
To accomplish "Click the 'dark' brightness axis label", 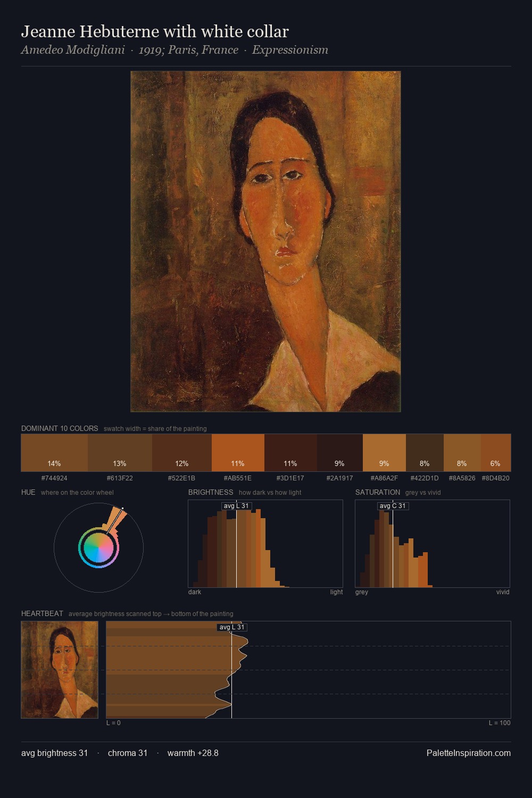I will (x=195, y=592).
